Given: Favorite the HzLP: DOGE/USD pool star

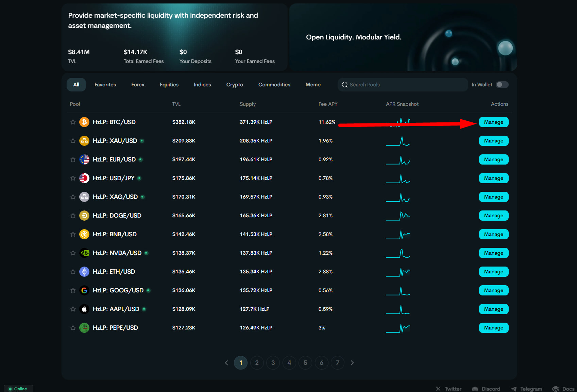Looking at the screenshot, I should [73, 216].
